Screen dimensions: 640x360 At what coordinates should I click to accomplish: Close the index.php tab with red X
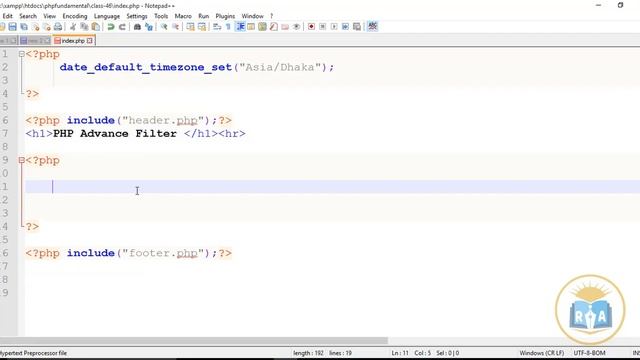click(x=90, y=41)
